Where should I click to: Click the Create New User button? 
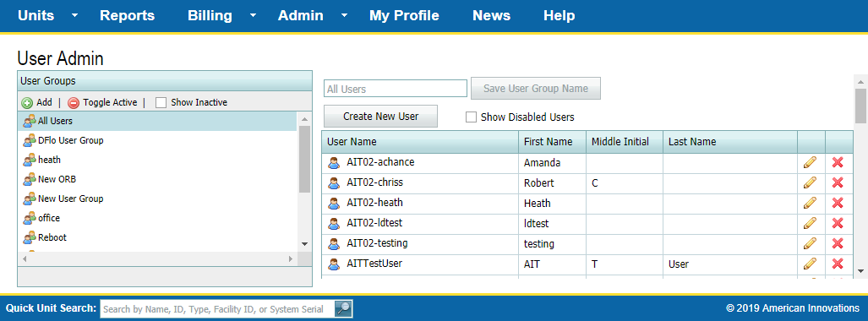tap(381, 117)
